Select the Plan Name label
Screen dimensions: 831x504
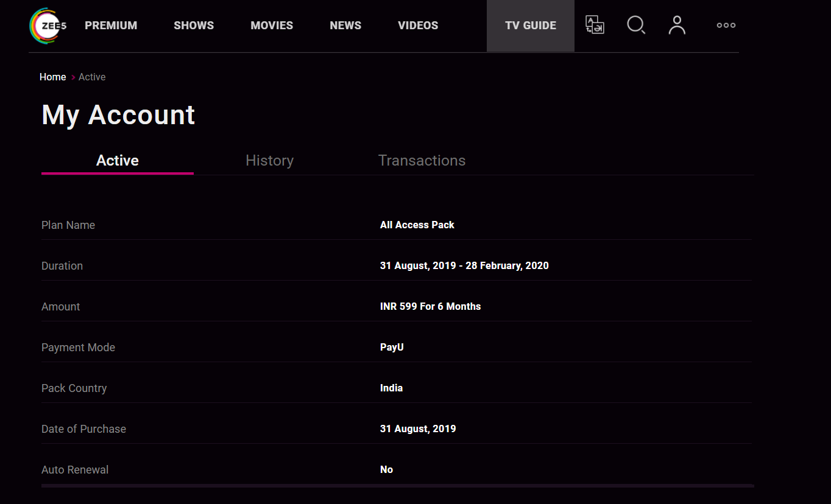(x=68, y=225)
